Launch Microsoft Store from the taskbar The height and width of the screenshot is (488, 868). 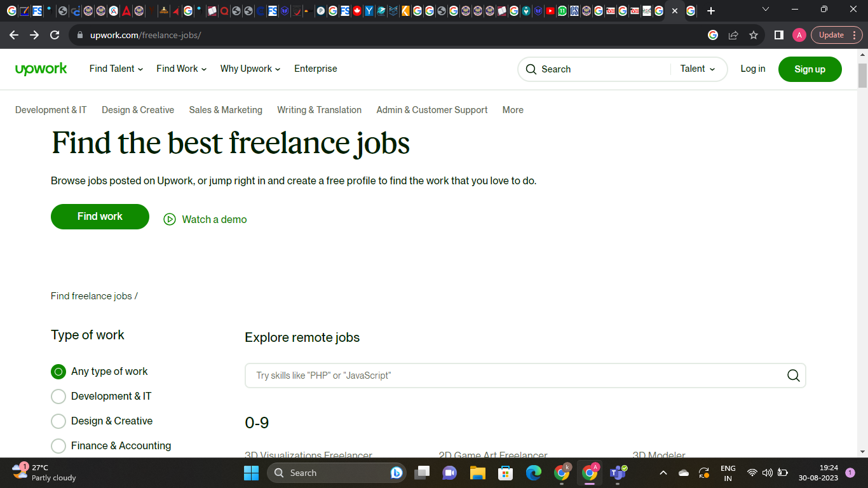tap(505, 473)
